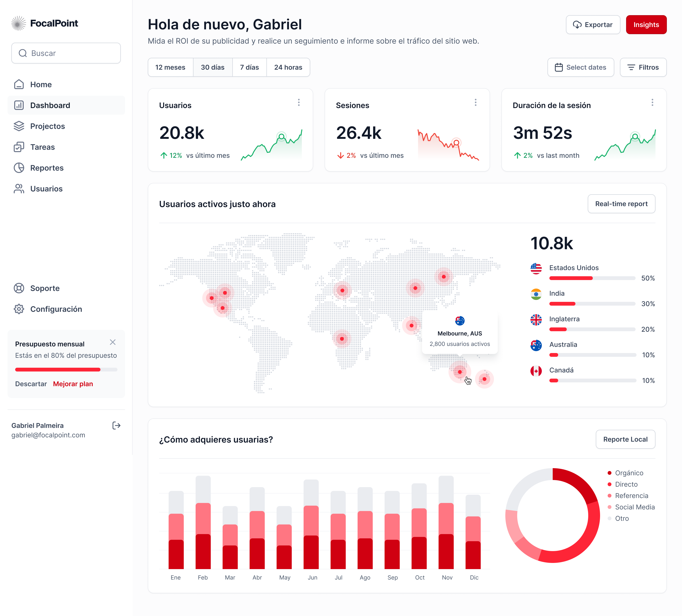Open the Reportes pie chart icon

point(19,168)
